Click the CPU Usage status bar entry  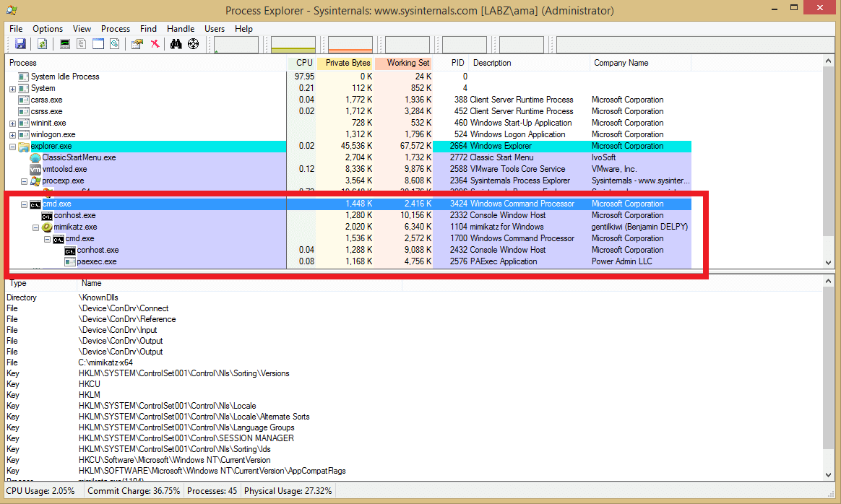point(40,491)
